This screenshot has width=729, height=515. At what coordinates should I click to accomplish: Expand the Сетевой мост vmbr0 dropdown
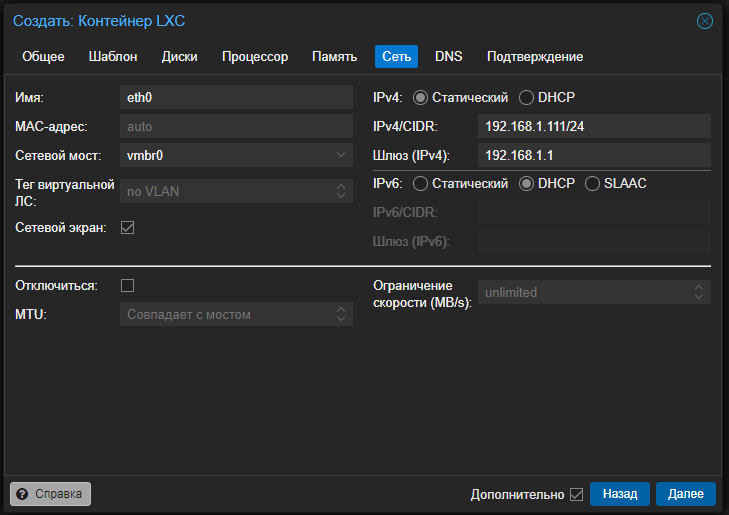(x=341, y=155)
